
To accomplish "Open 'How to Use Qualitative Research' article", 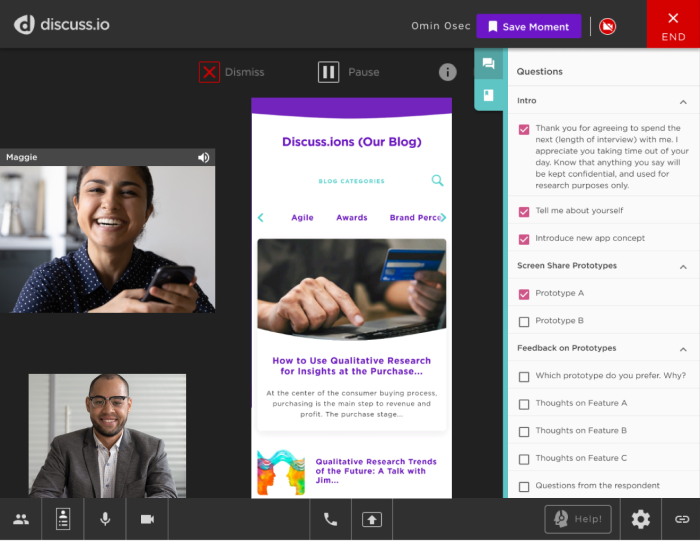I will (352, 366).
